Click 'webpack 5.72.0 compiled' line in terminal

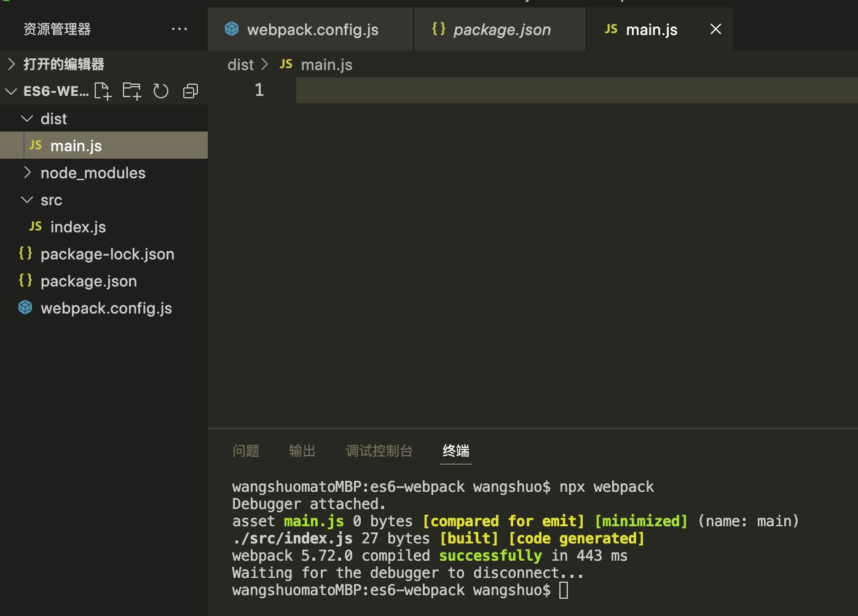click(x=430, y=556)
